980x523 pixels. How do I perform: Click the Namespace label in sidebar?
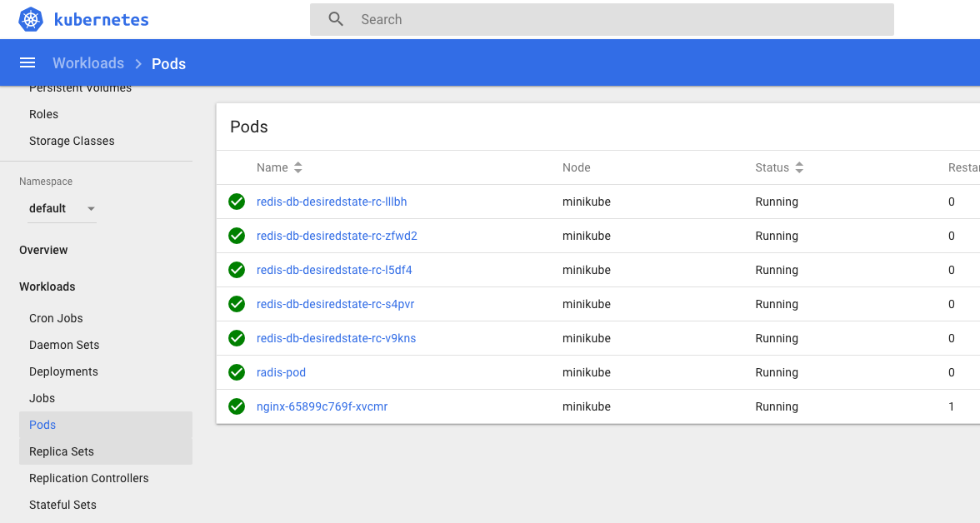[x=46, y=182]
